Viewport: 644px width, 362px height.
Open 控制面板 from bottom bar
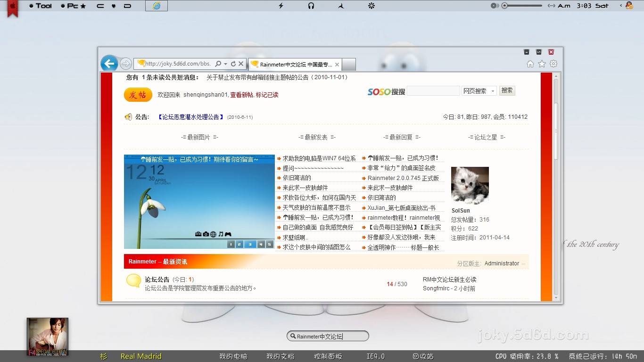pos(328,356)
